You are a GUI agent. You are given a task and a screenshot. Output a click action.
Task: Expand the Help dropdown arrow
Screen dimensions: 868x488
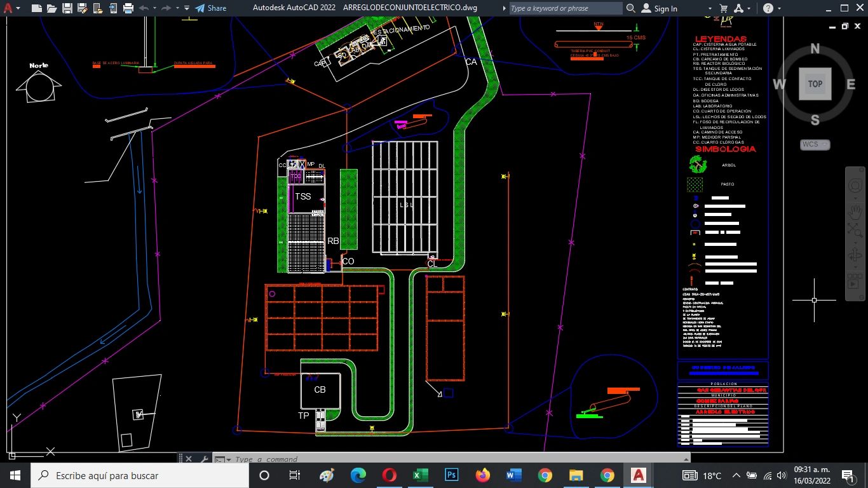click(780, 8)
